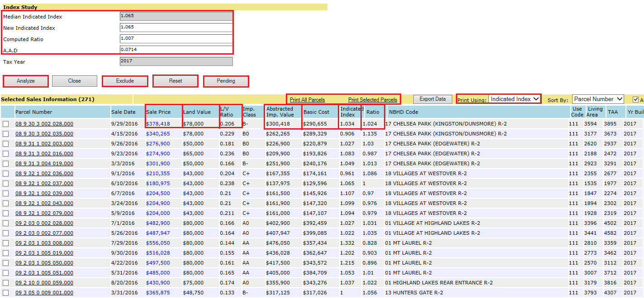Focus the Computed Ratio input field
Viewport: 644px width, 298px height.
176,39
